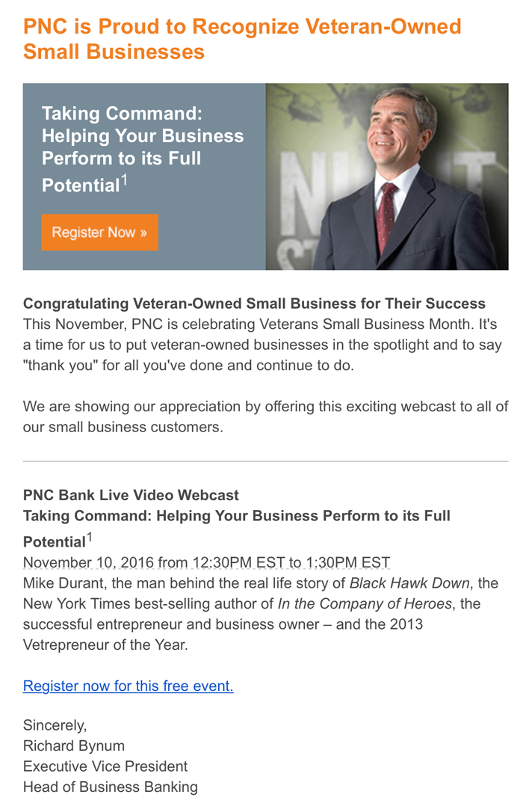
Task: Click the orange Register Now button
Action: [99, 233]
